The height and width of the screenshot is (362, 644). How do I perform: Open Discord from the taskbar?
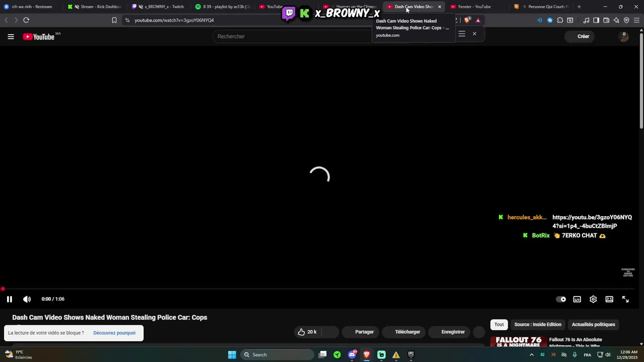(352, 354)
